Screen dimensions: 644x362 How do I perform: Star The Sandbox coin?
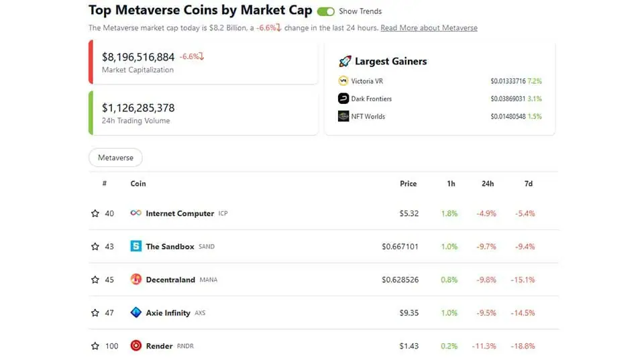(x=95, y=247)
